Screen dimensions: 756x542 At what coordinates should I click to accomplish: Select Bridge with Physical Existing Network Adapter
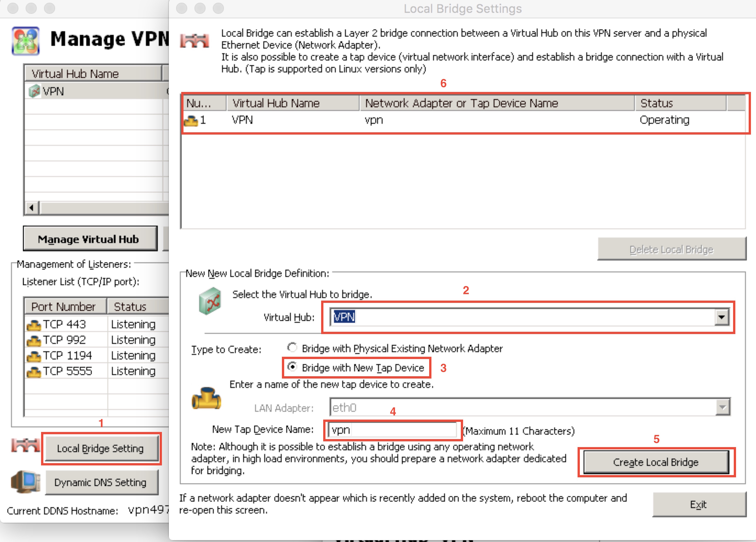point(292,348)
